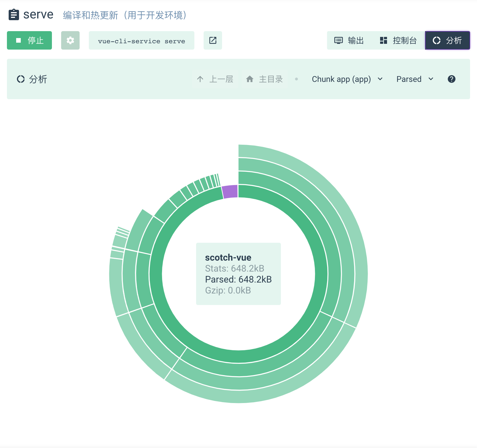Select the 分析 analyzer tab
The width and height of the screenshot is (477, 448).
(448, 40)
